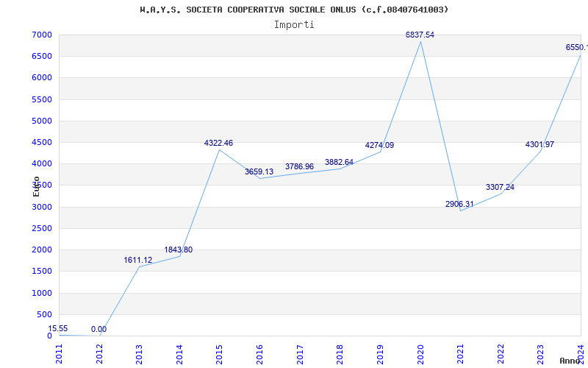Choose the 1843.80 data label
The image size is (588, 368).
click(178, 250)
